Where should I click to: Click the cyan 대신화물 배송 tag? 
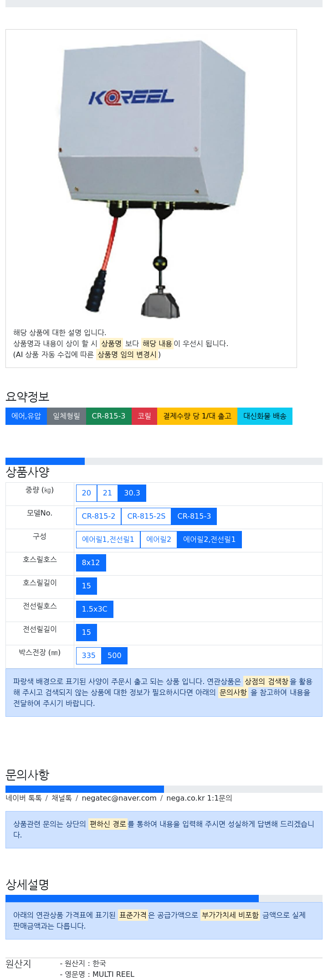pyautogui.click(x=265, y=416)
